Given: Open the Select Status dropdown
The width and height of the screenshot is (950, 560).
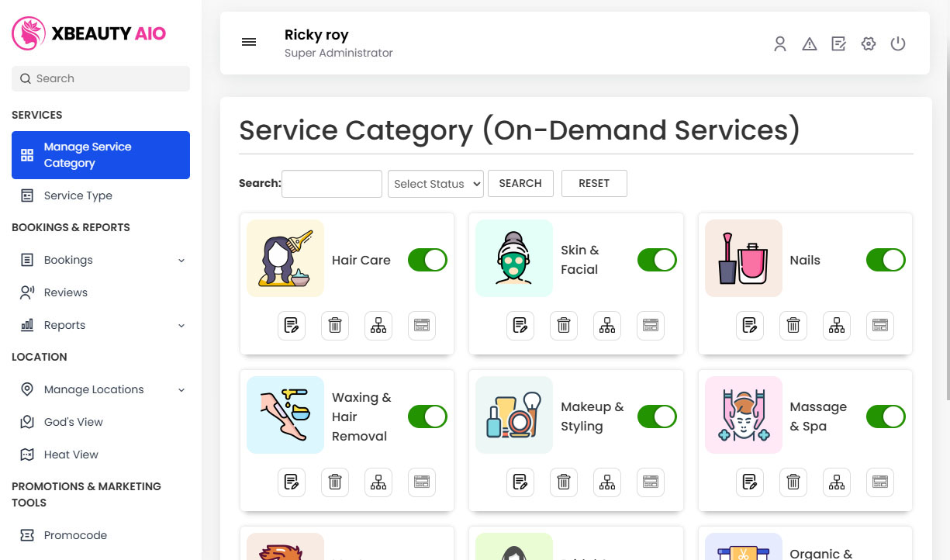Looking at the screenshot, I should pyautogui.click(x=435, y=184).
